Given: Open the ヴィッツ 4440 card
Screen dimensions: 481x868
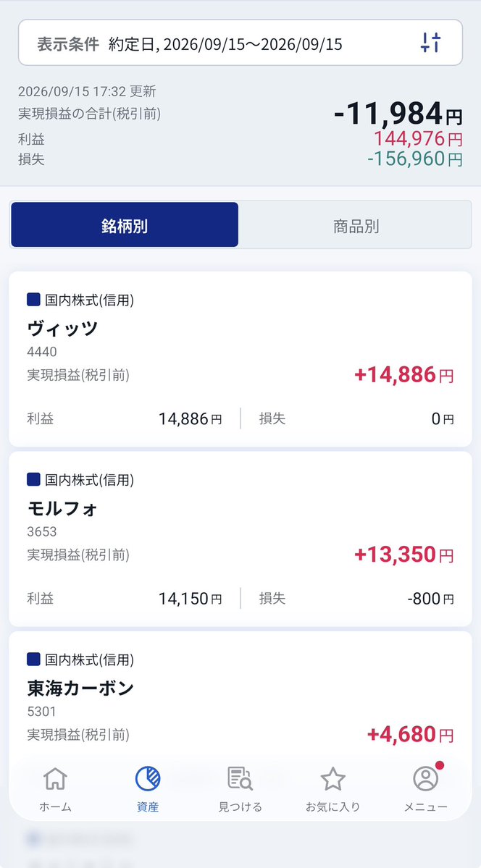Looking at the screenshot, I should 240,359.
